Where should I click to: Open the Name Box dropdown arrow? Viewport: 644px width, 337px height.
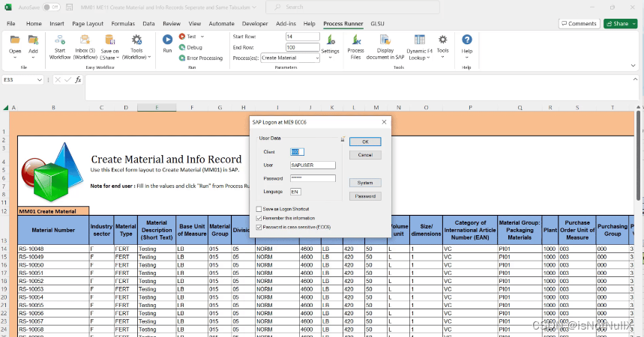40,79
